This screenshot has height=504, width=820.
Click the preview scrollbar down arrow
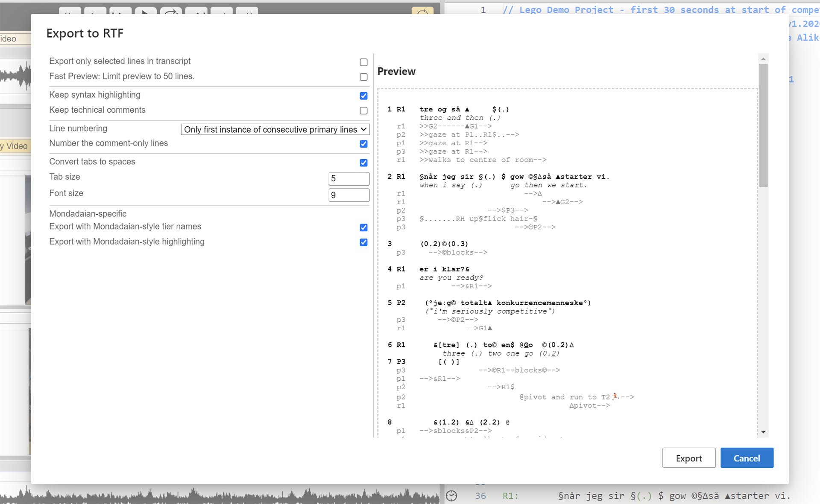pos(763,432)
